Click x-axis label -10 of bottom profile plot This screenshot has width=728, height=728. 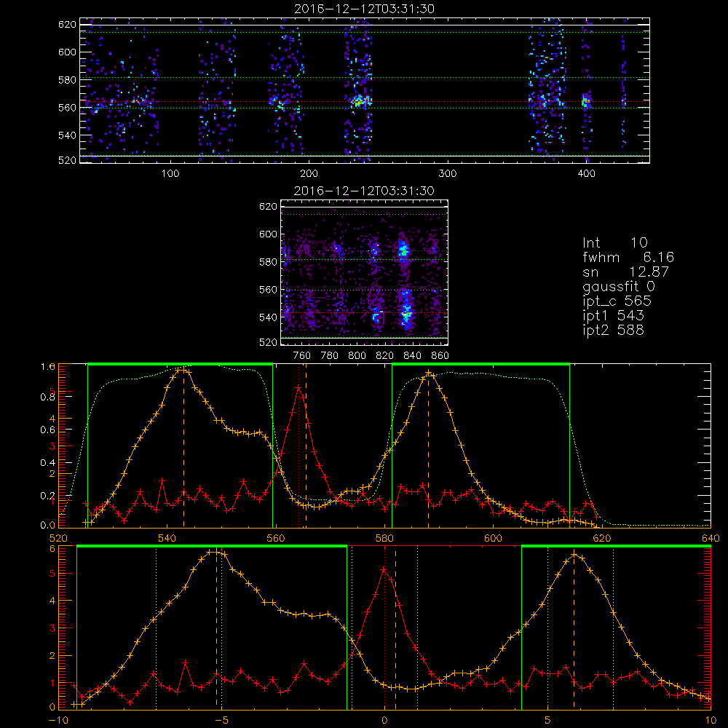click(58, 721)
